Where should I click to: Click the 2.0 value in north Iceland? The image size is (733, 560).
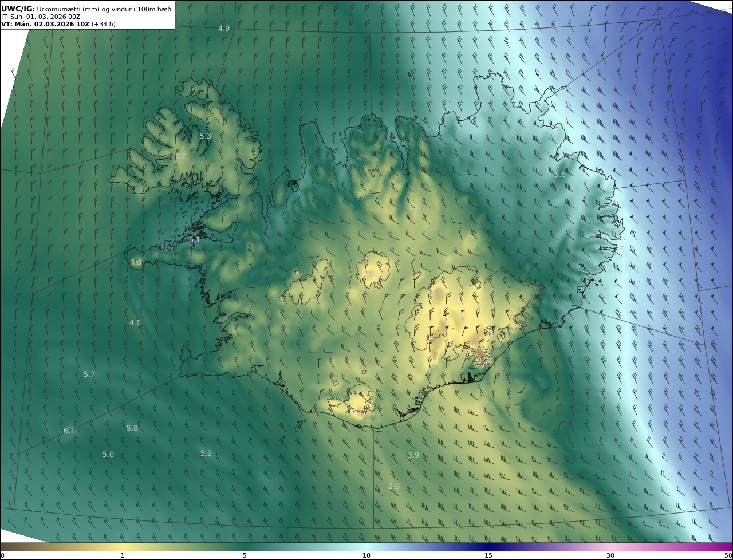tap(415, 207)
